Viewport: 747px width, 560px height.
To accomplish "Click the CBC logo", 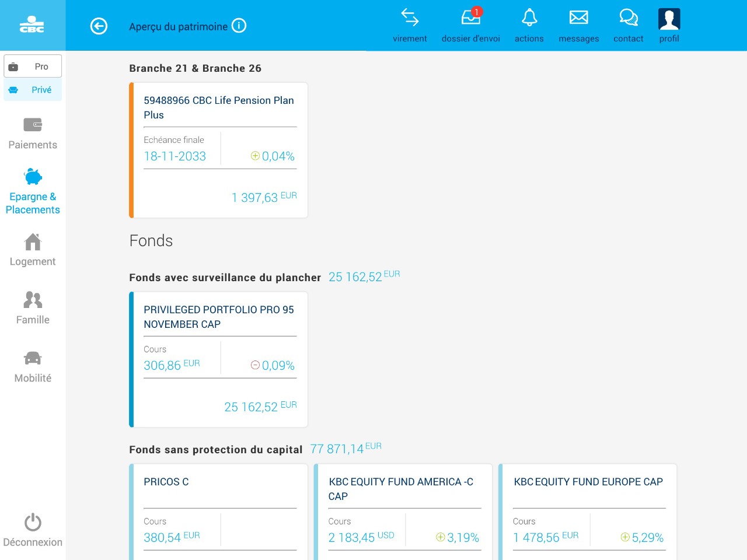I will pyautogui.click(x=32, y=24).
